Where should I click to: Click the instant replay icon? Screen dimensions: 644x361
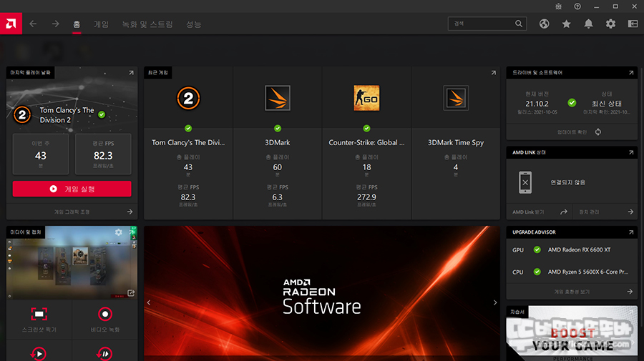[x=39, y=353]
